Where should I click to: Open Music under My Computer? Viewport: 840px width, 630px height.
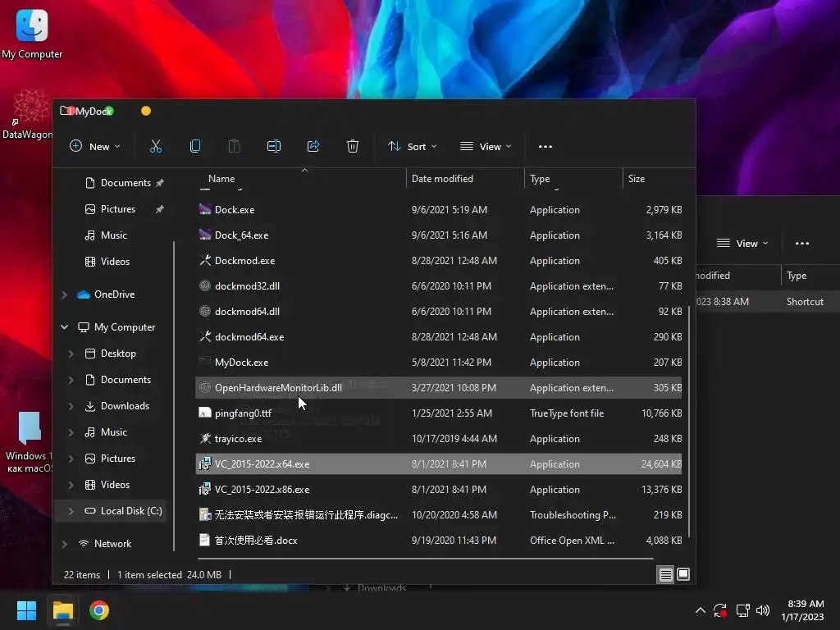click(x=106, y=431)
